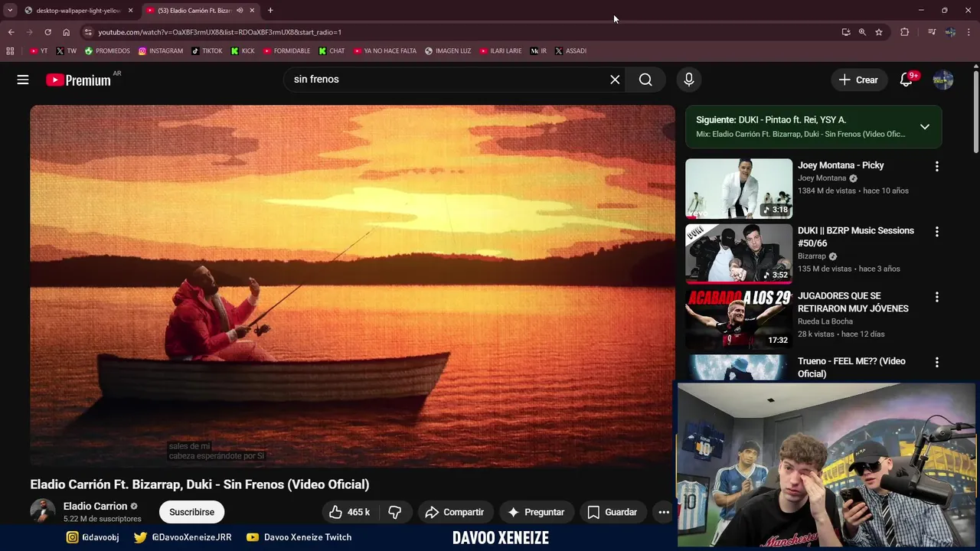The image size is (980, 551).
Task: Open the YA NO HACE FALTA bookmark
Action: point(385,51)
